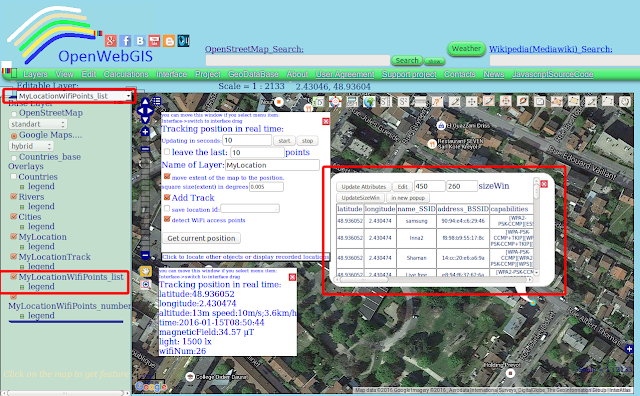Open the GeoDataBase menu
This screenshot has width=640, height=396.
pyautogui.click(x=253, y=74)
